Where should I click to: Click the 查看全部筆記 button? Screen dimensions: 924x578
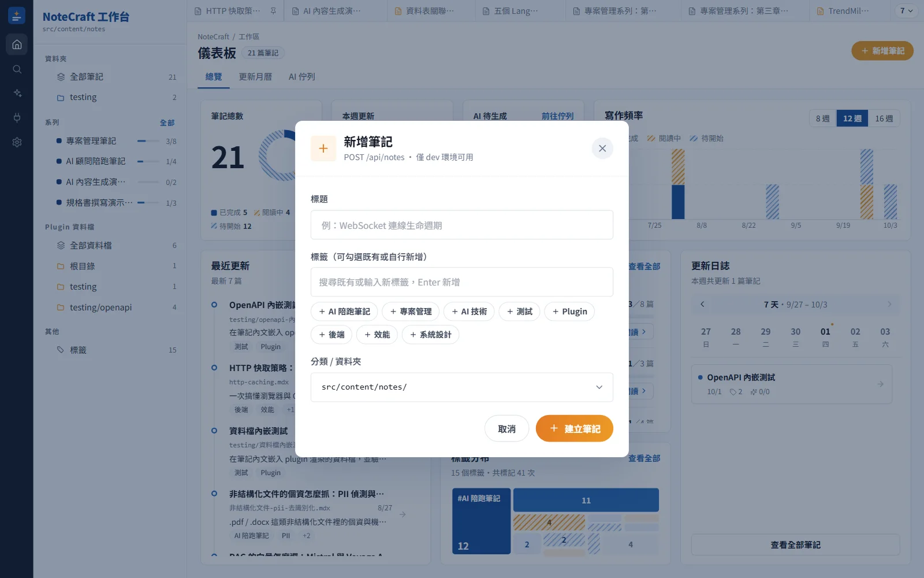pyautogui.click(x=795, y=544)
